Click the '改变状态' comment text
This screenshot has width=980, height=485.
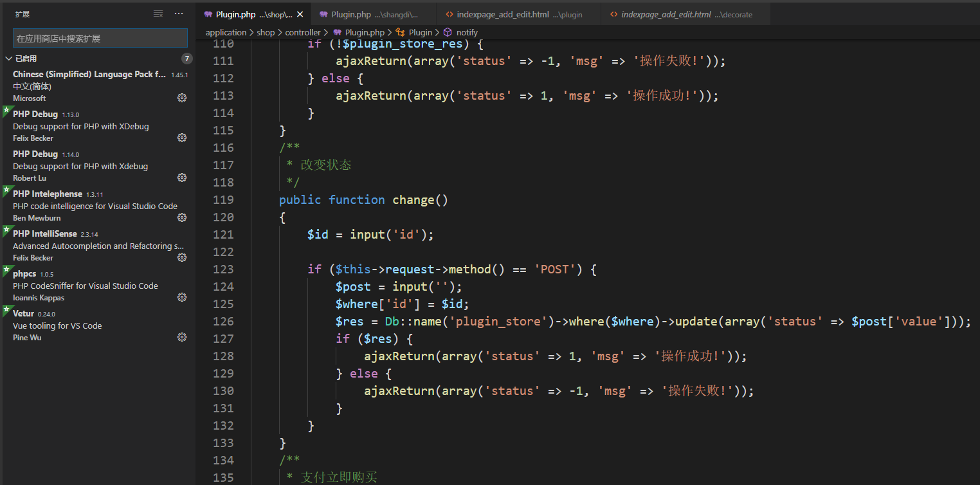326,165
